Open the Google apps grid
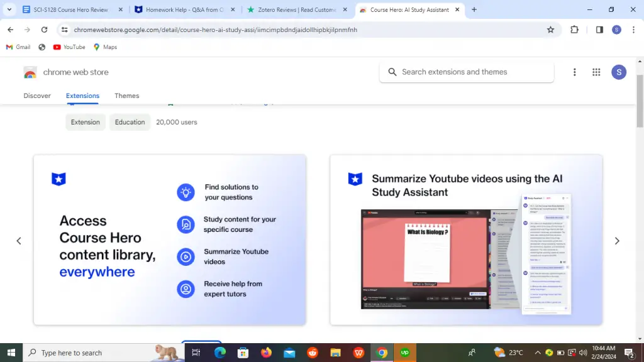644x362 pixels. pyautogui.click(x=596, y=72)
